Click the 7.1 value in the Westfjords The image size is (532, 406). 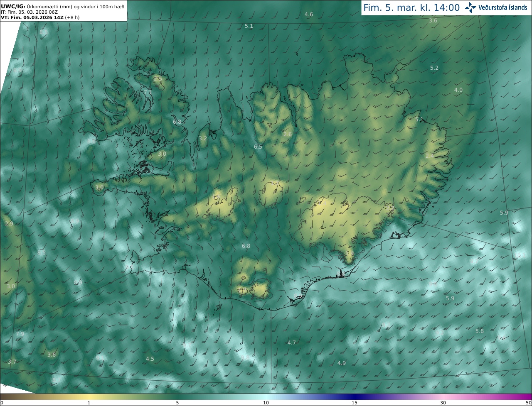148,92
